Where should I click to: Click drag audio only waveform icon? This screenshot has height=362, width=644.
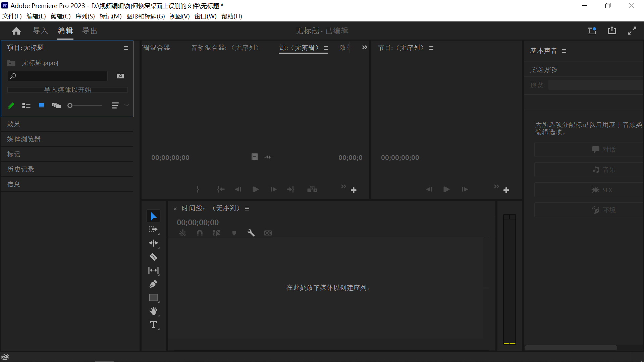267,157
